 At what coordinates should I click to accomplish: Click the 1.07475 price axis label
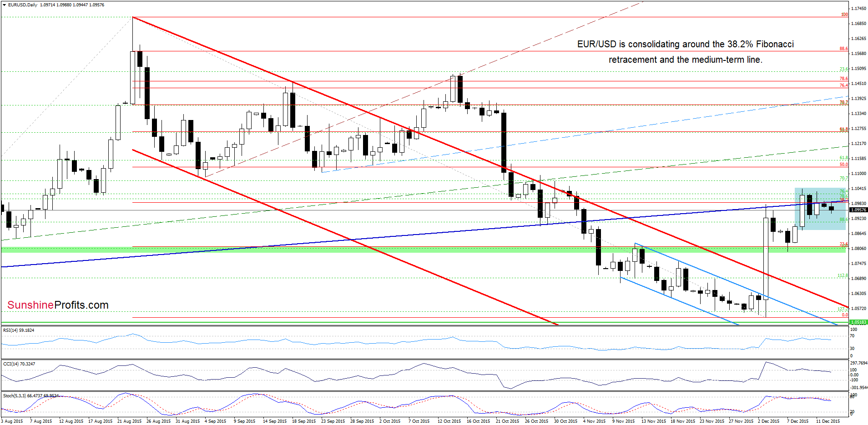tap(858, 264)
